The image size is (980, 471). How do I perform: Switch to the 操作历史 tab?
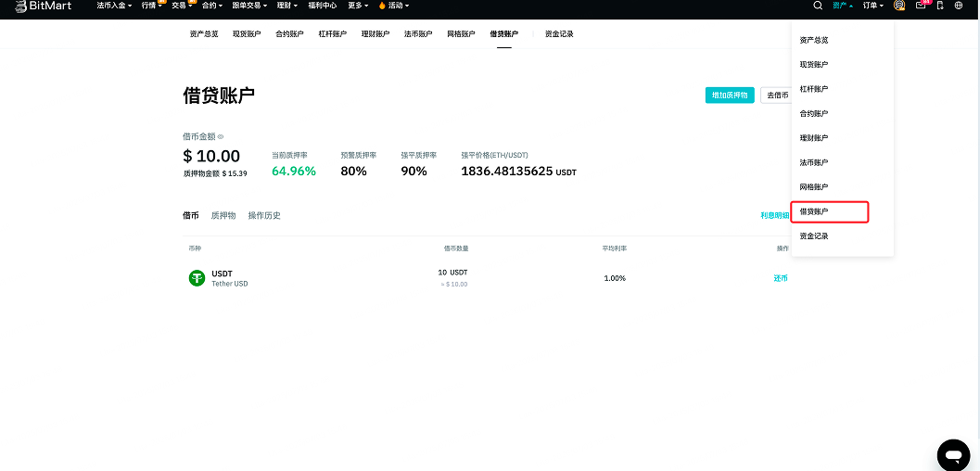[x=264, y=216]
